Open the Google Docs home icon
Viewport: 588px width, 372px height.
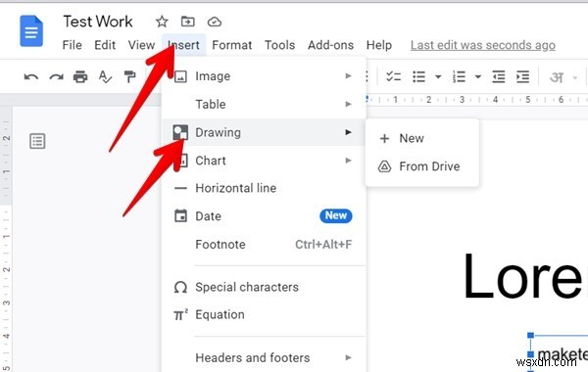tap(31, 31)
